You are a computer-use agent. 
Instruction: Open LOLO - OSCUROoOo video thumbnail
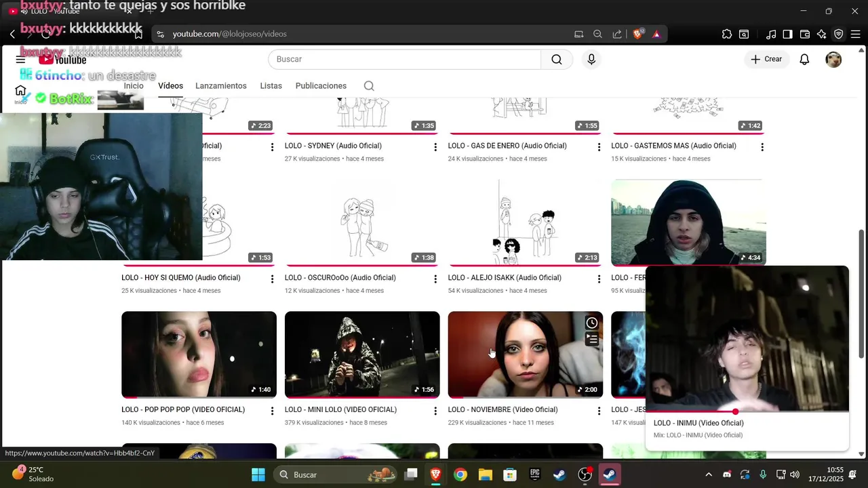tap(362, 223)
